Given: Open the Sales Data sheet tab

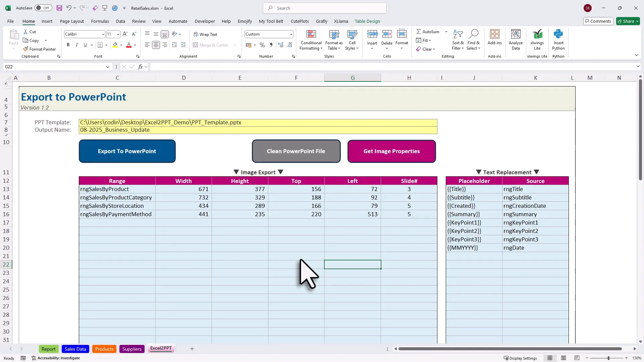Looking at the screenshot, I should tap(75, 349).
